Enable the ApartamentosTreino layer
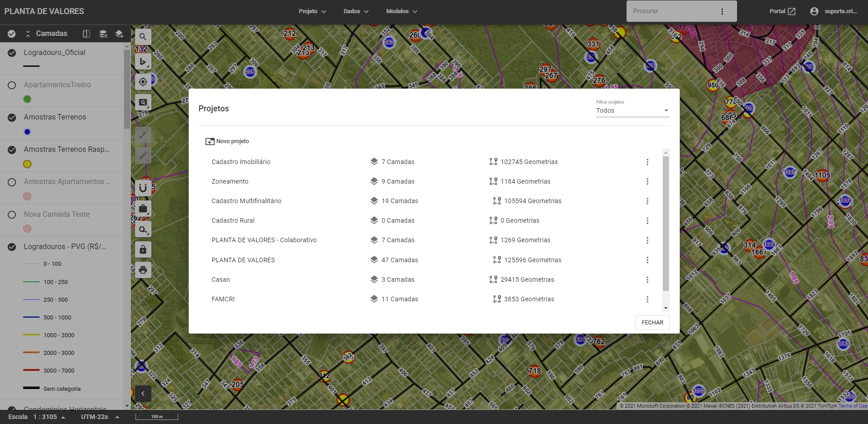The height and width of the screenshot is (424, 868). [12, 85]
